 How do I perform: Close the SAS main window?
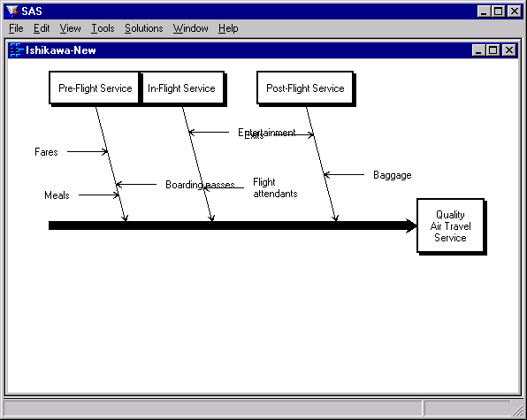click(x=515, y=11)
